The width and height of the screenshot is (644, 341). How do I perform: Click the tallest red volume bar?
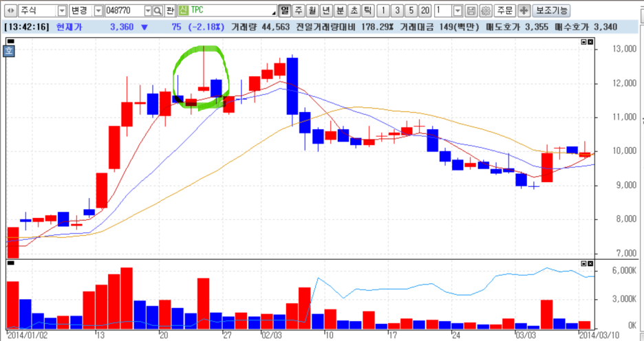(x=127, y=298)
